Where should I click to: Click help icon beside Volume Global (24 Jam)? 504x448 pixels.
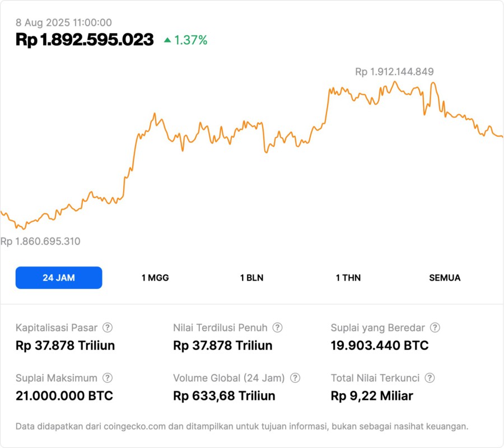(x=295, y=378)
